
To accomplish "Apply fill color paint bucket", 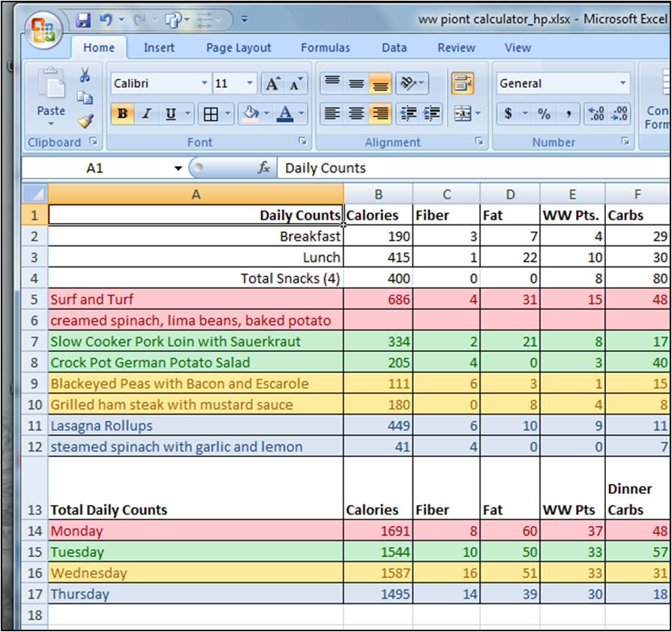I will pyautogui.click(x=250, y=113).
